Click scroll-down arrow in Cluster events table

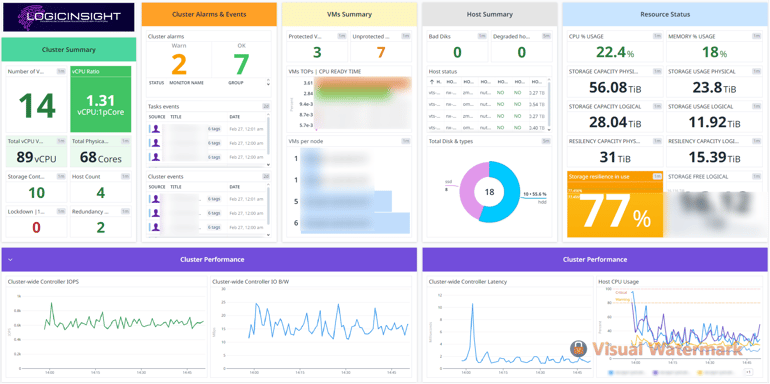coord(268,235)
